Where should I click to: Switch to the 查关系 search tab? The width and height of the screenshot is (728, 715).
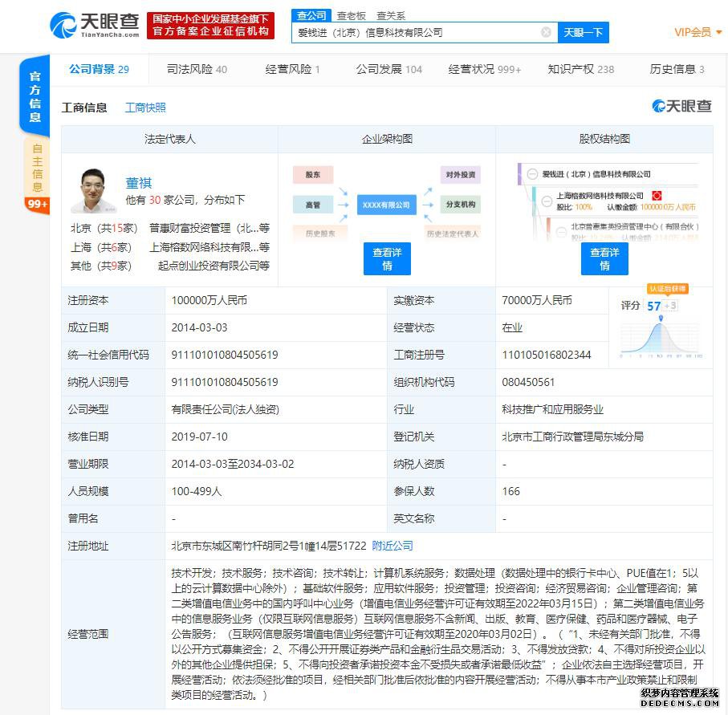(x=390, y=16)
